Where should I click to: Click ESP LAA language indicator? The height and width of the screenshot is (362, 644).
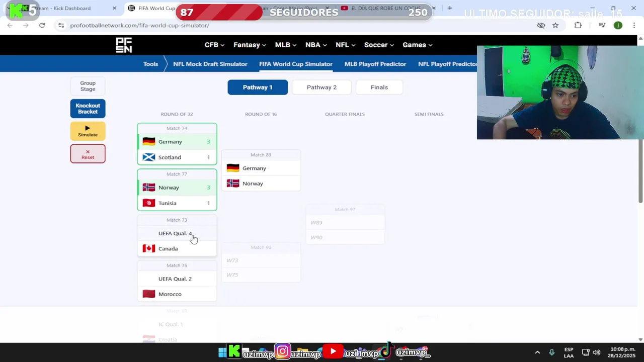[569, 352]
